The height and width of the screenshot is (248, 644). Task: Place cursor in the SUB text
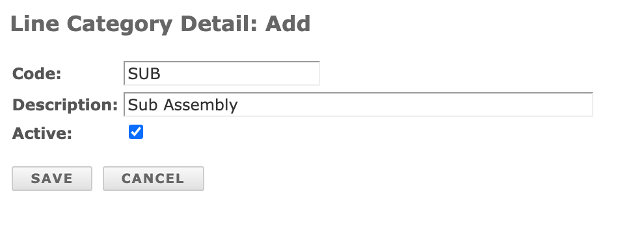pos(144,74)
